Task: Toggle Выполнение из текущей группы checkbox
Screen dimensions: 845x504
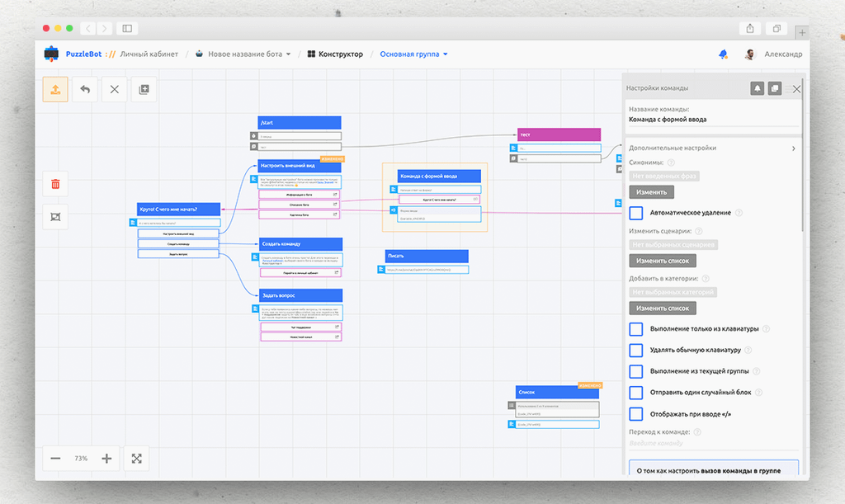Action: pyautogui.click(x=636, y=371)
